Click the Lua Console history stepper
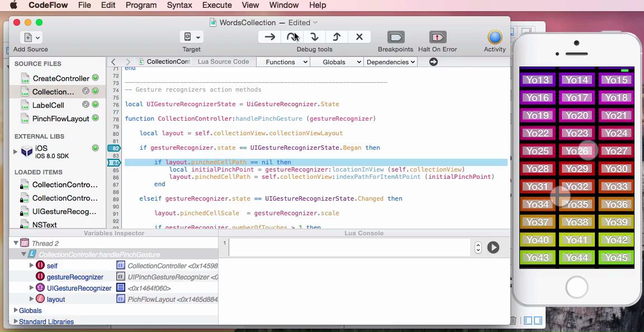The height and width of the screenshot is (332, 644). [477, 248]
